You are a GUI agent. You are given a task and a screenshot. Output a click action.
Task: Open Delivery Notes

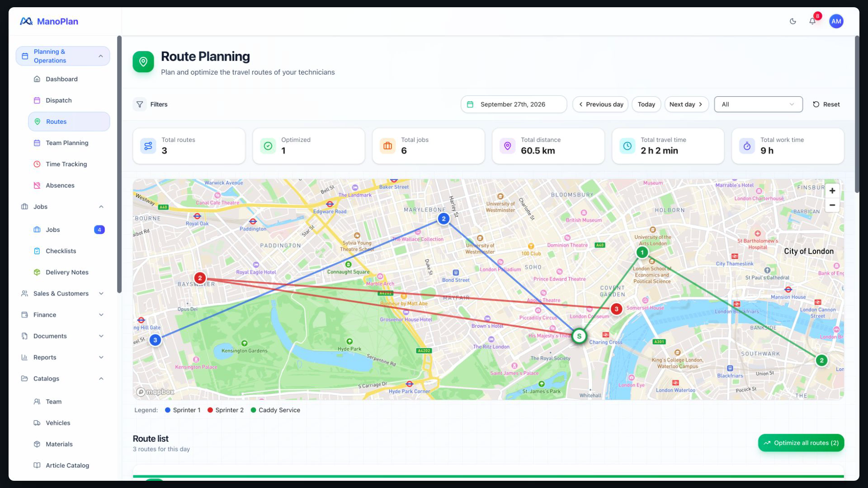pyautogui.click(x=69, y=272)
